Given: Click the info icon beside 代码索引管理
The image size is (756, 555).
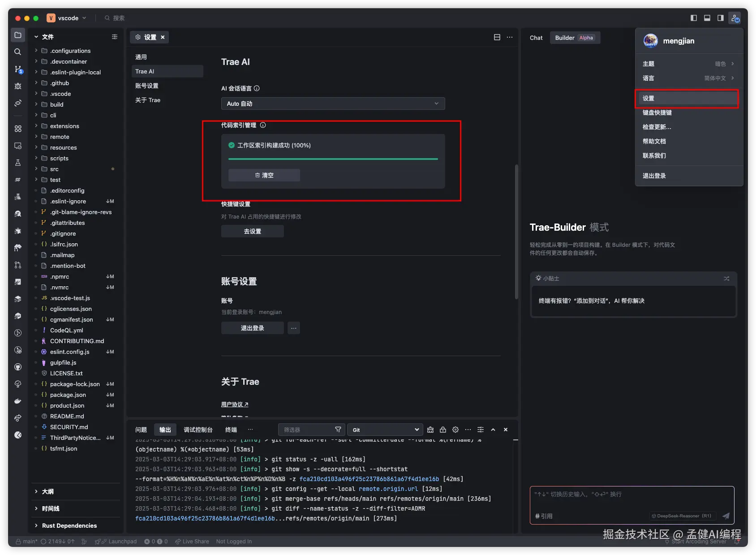Looking at the screenshot, I should pyautogui.click(x=263, y=125).
